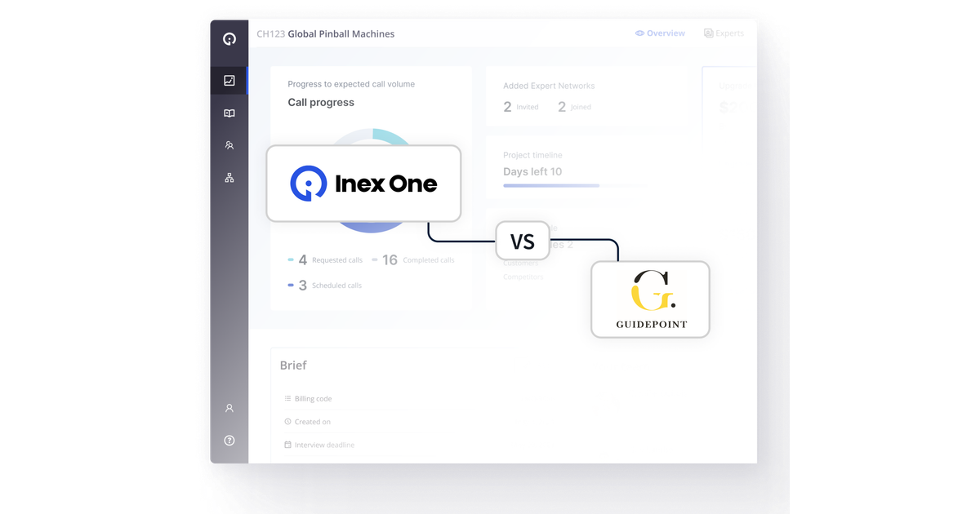Open the Inex One logo card

tap(363, 183)
